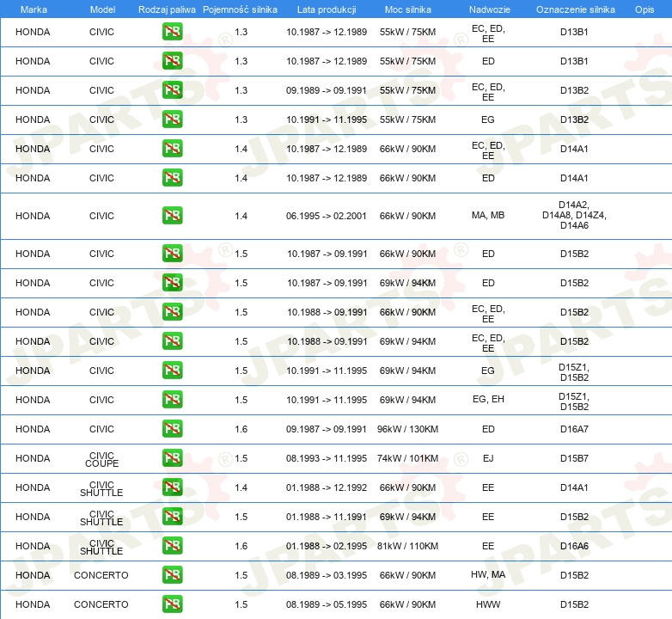Click fuel icon in D13B2 EG row
The height and width of the screenshot is (619, 672).
click(172, 120)
